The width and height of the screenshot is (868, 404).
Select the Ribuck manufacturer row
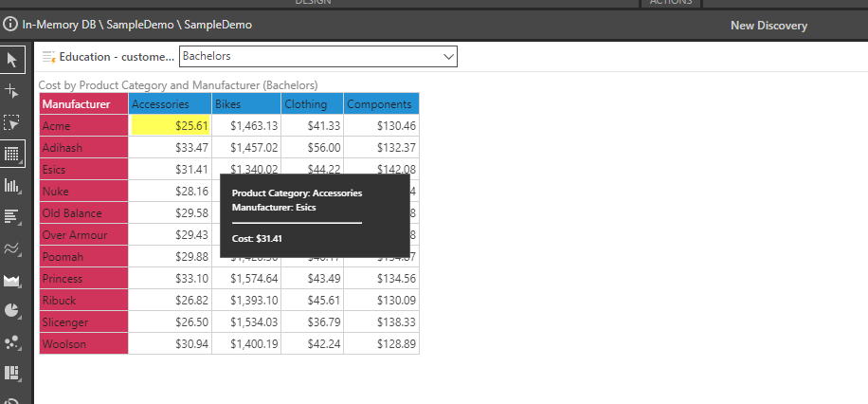[84, 301]
